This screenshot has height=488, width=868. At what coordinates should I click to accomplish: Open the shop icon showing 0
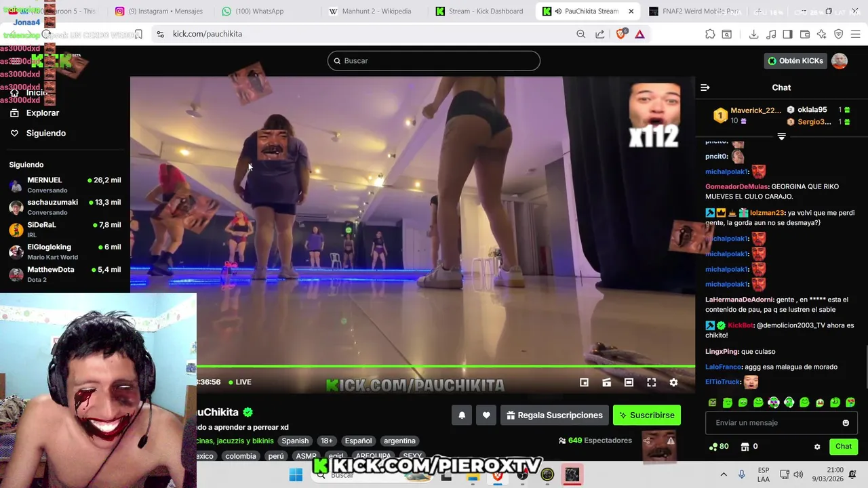click(x=749, y=447)
